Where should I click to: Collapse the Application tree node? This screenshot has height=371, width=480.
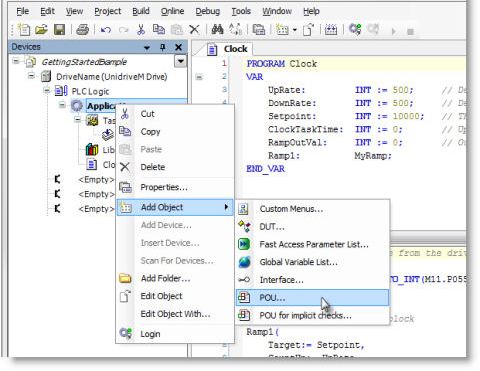point(62,105)
